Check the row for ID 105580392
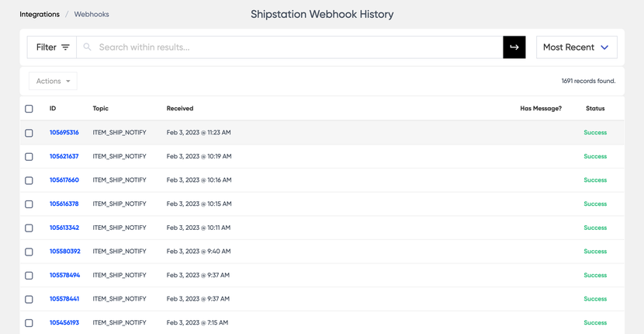Viewport: 644px width, 334px height. coord(29,252)
